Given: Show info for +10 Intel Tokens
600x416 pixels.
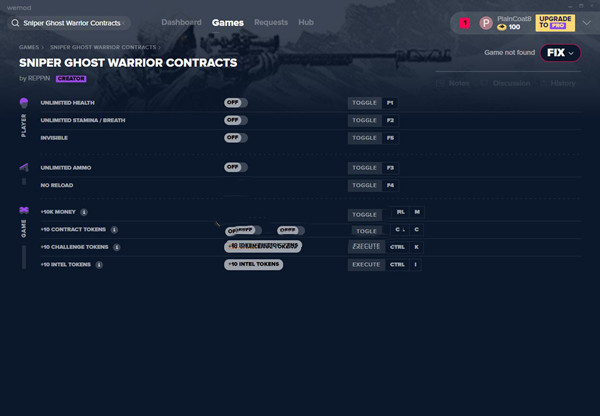Looking at the screenshot, I should 98,265.
